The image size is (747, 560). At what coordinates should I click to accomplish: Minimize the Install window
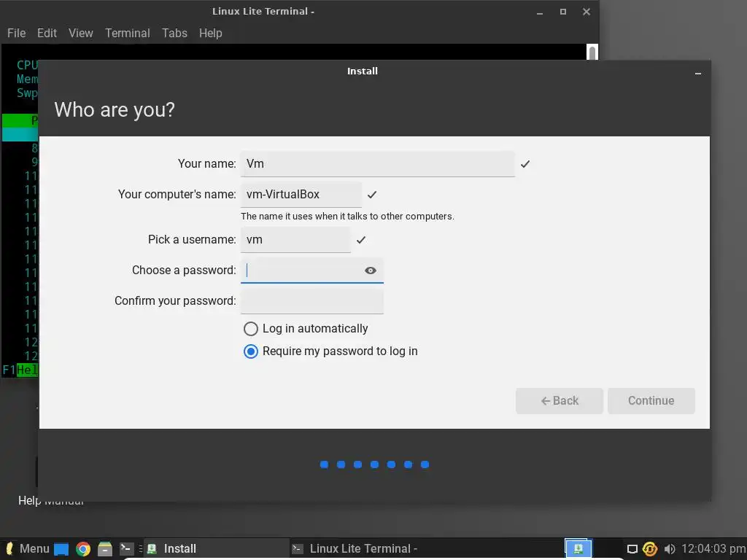click(698, 74)
